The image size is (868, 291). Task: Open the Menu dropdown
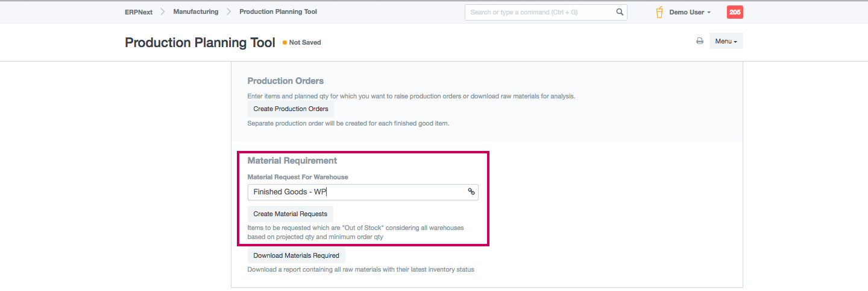726,41
